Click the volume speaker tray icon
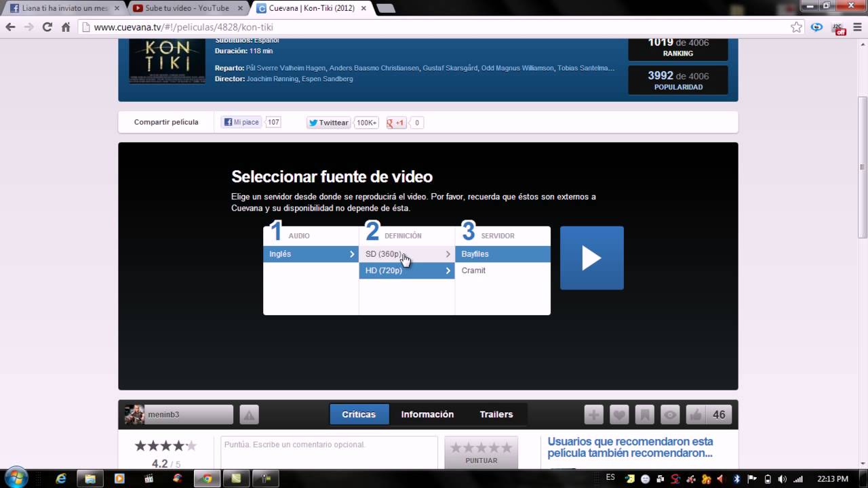This screenshot has width=868, height=488. pyautogui.click(x=781, y=479)
